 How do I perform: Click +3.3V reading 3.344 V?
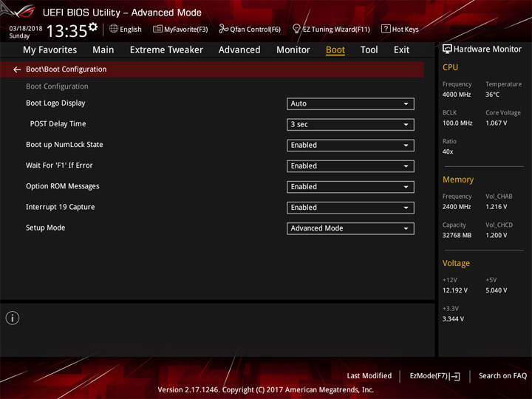tap(453, 319)
